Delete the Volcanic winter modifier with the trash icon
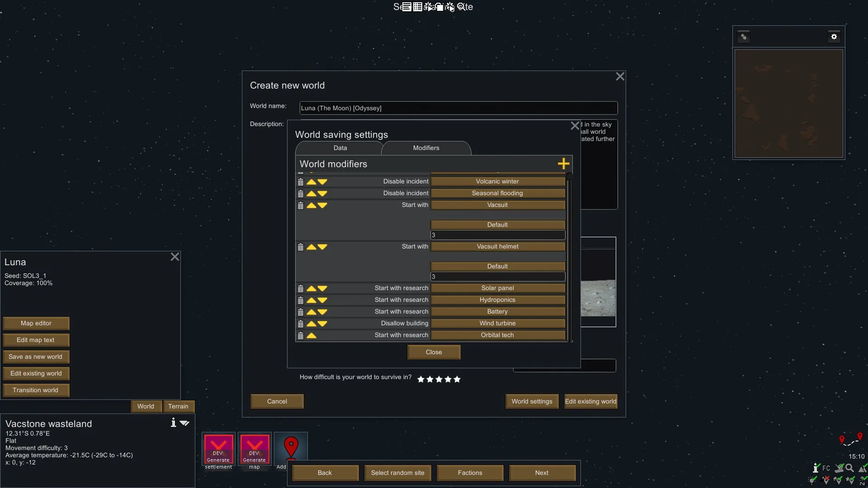The height and width of the screenshot is (488, 868). 300,182
